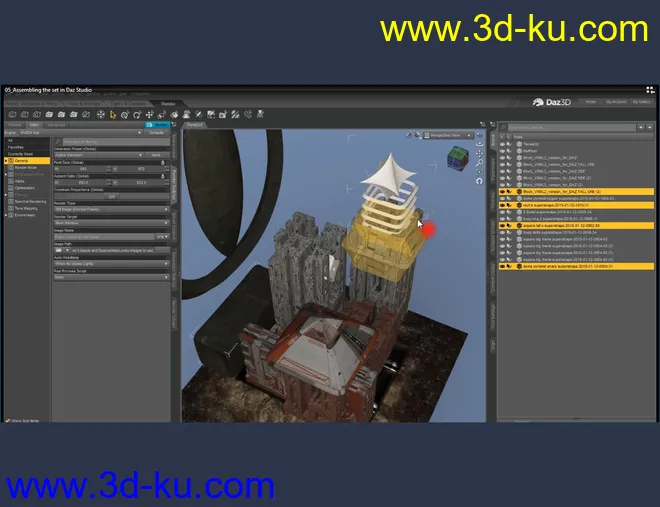Toggle Show Sub Items checkbox

pos(7,420)
